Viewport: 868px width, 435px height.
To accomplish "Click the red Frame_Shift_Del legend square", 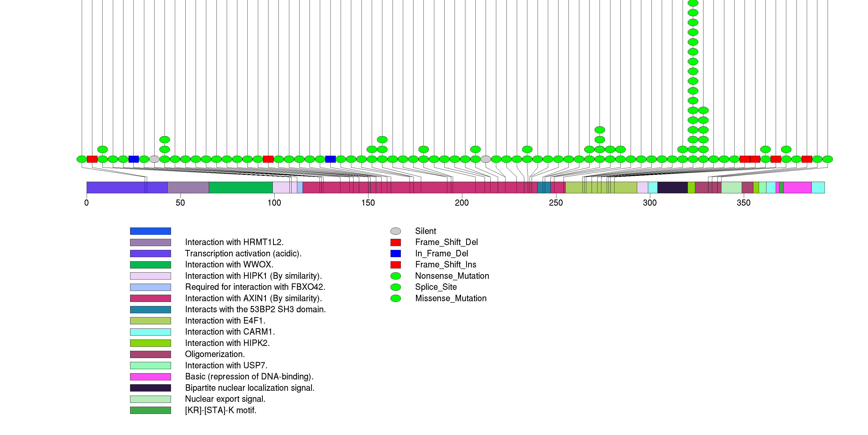I will pyautogui.click(x=395, y=242).
